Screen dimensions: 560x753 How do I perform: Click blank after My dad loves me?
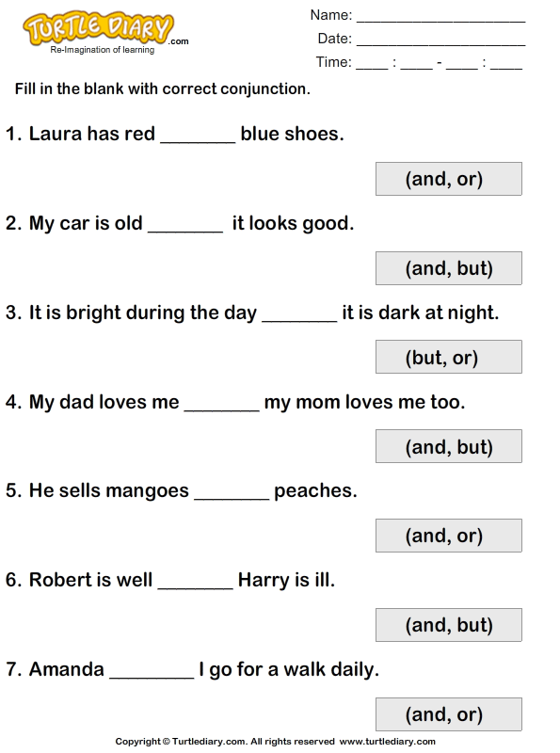pyautogui.click(x=222, y=409)
